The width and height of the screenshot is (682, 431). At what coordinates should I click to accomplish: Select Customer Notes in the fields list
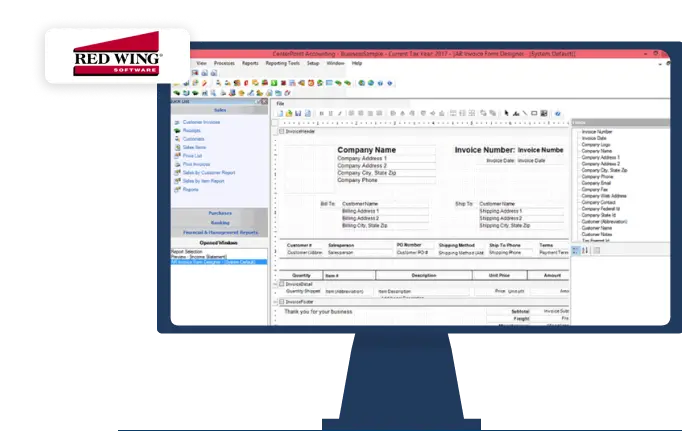point(596,234)
